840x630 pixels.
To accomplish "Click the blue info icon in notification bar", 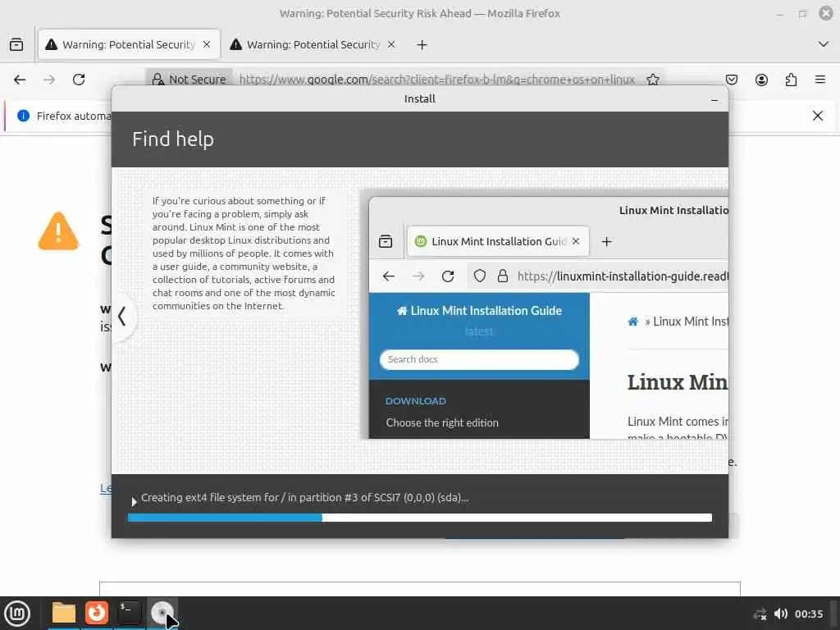I will pos(23,116).
